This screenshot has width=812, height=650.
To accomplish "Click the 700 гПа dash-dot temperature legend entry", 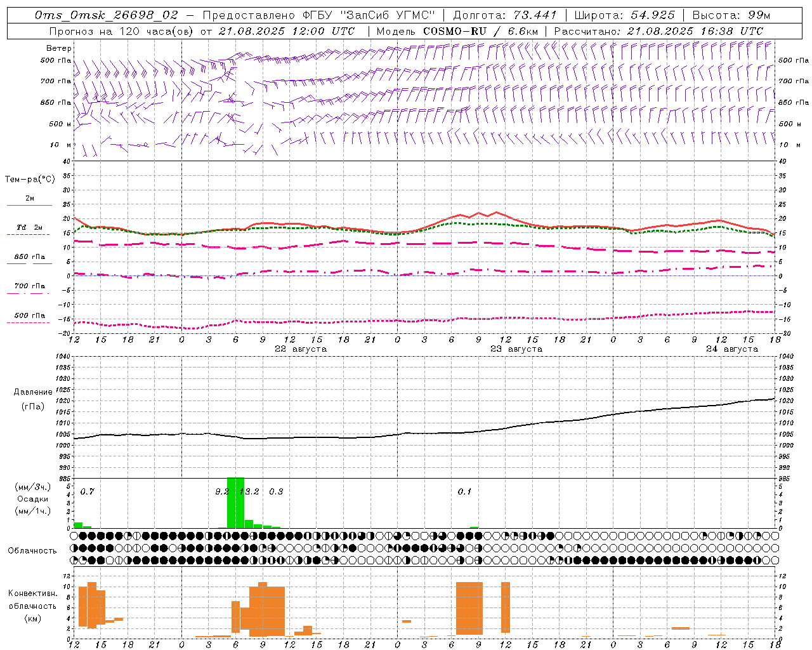I will (x=29, y=286).
